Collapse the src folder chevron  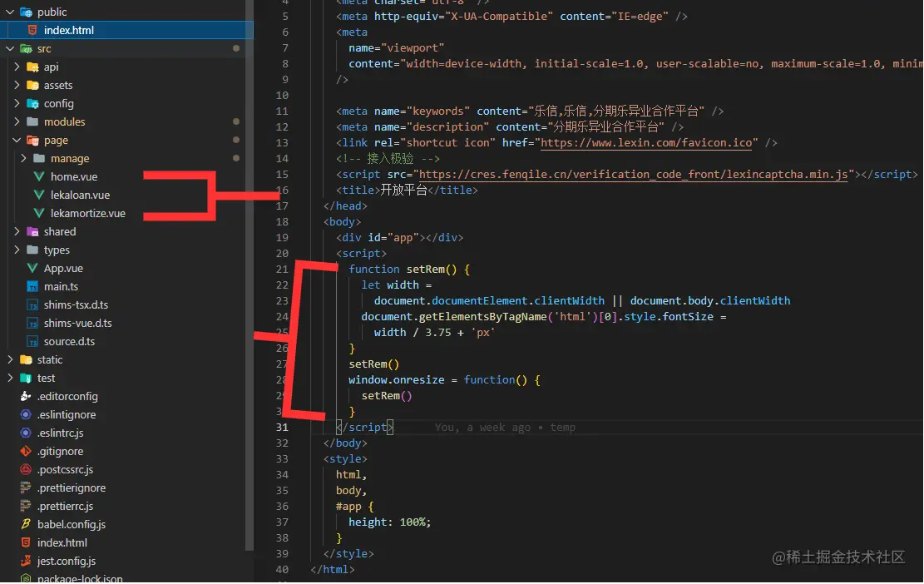point(10,48)
